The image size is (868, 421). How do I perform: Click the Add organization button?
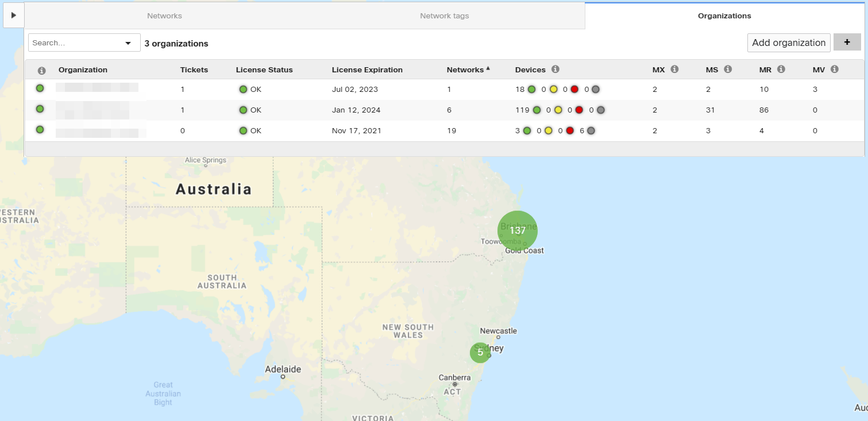point(788,43)
